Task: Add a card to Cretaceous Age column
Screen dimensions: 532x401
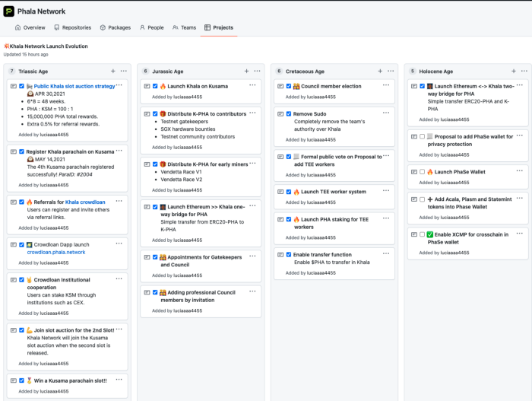Action: coord(380,71)
